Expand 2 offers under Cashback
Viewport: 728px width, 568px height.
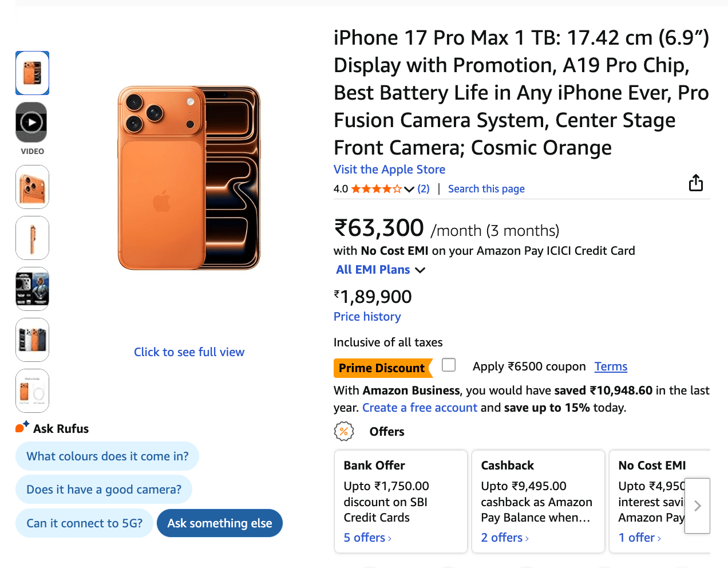point(505,538)
